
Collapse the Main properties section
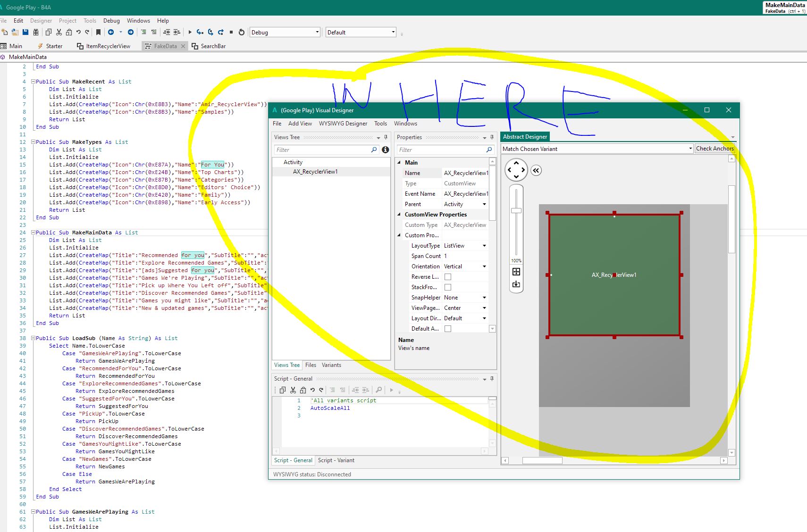[x=399, y=163]
